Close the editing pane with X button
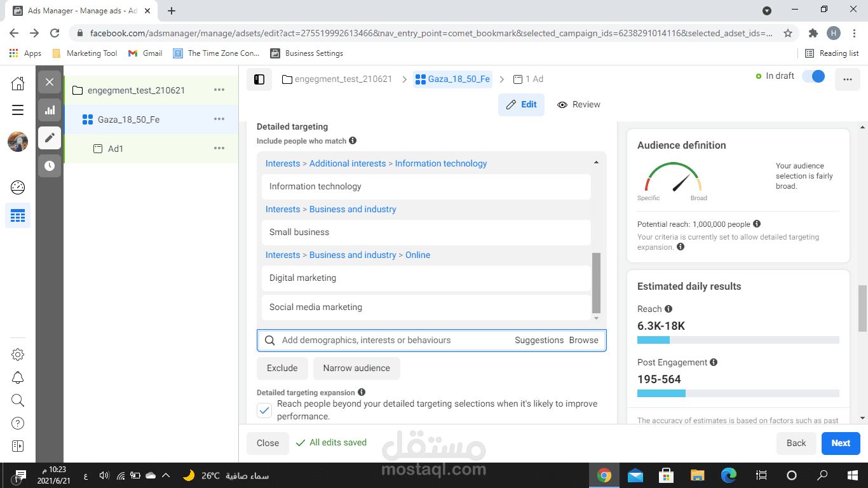Screen dimensions: 868x488 coord(50,82)
